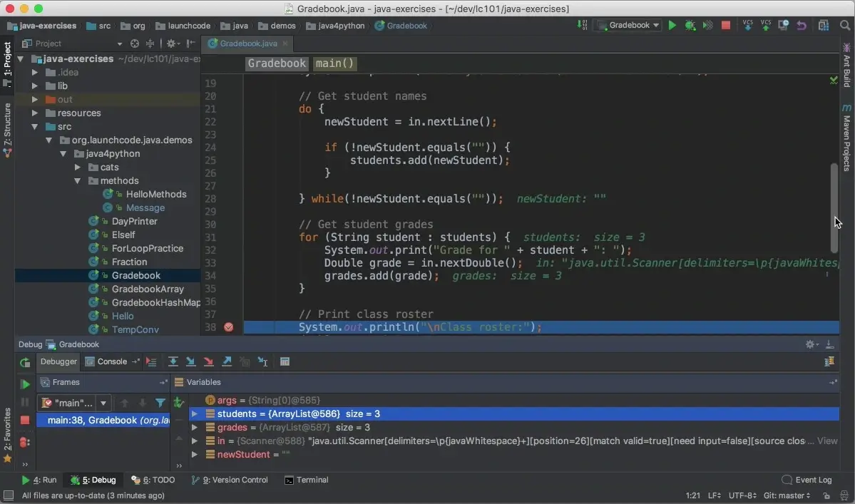Expand the grades variable in the Variables panel
The height and width of the screenshot is (504, 855).
coord(194,428)
